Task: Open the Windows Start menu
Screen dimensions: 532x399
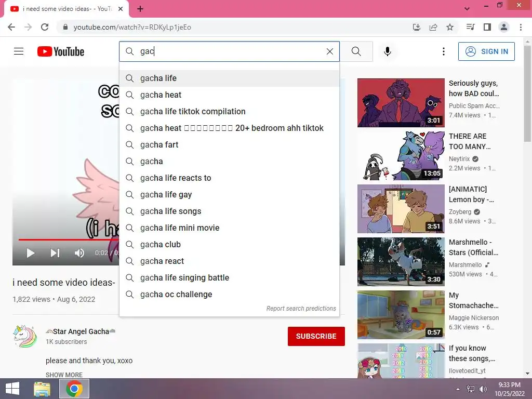Action: pos(12,389)
